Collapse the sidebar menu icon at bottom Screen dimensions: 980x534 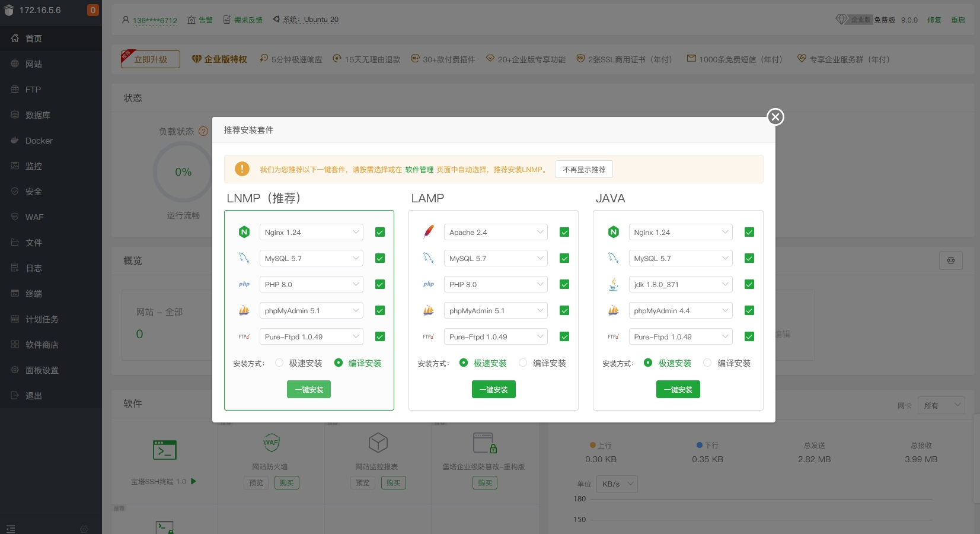11,529
